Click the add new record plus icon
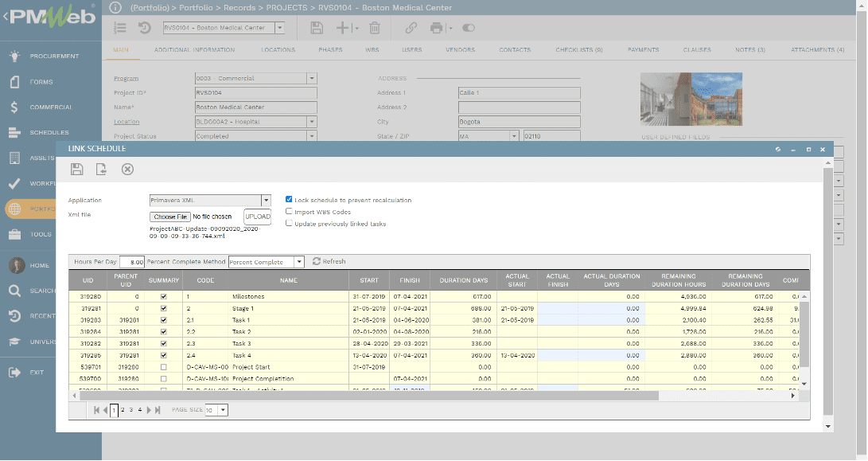 click(343, 28)
